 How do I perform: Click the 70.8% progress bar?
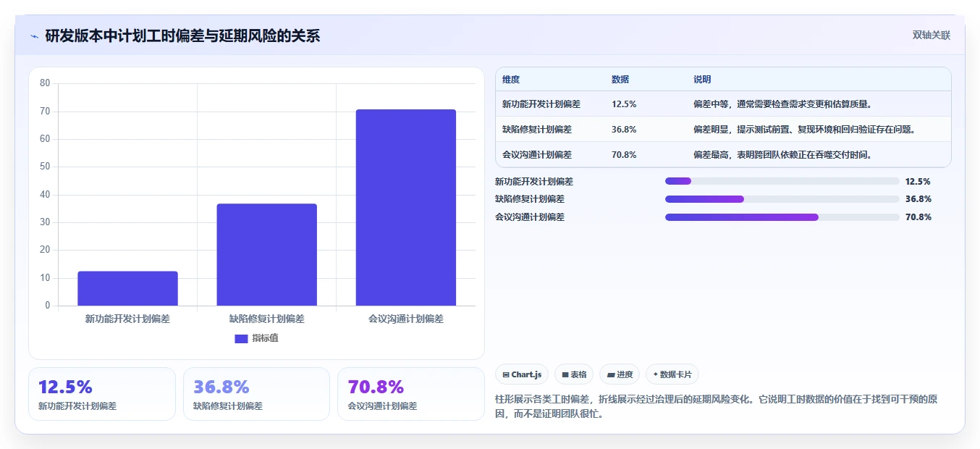[x=782, y=217]
